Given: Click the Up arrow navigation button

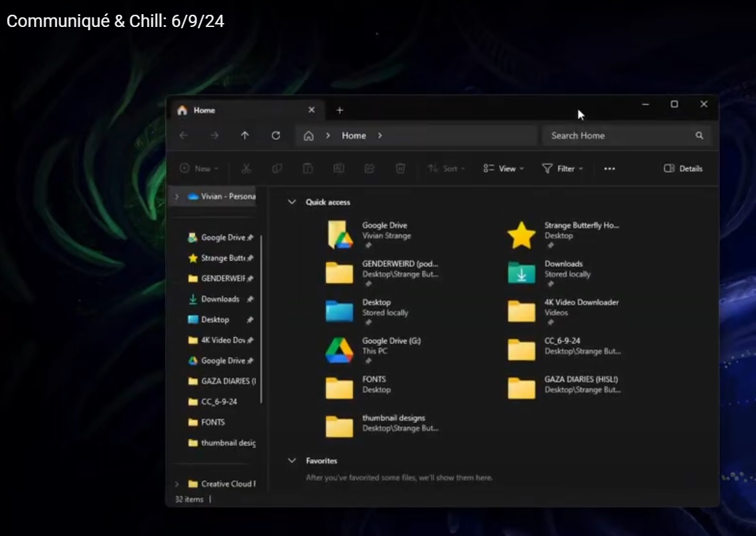Looking at the screenshot, I should pos(245,135).
